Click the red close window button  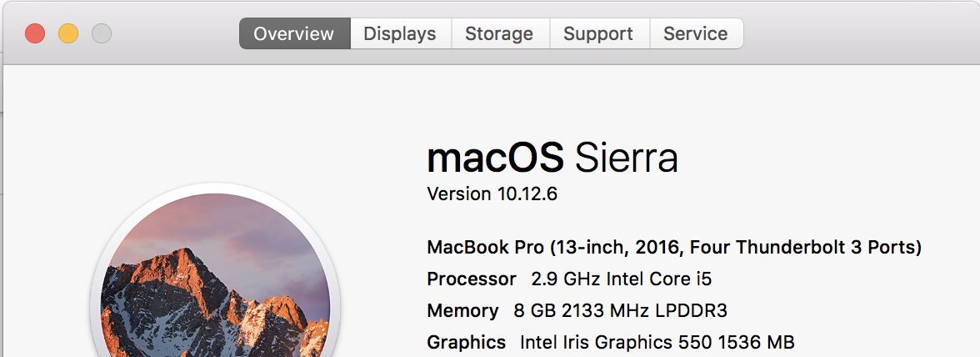[x=35, y=34]
